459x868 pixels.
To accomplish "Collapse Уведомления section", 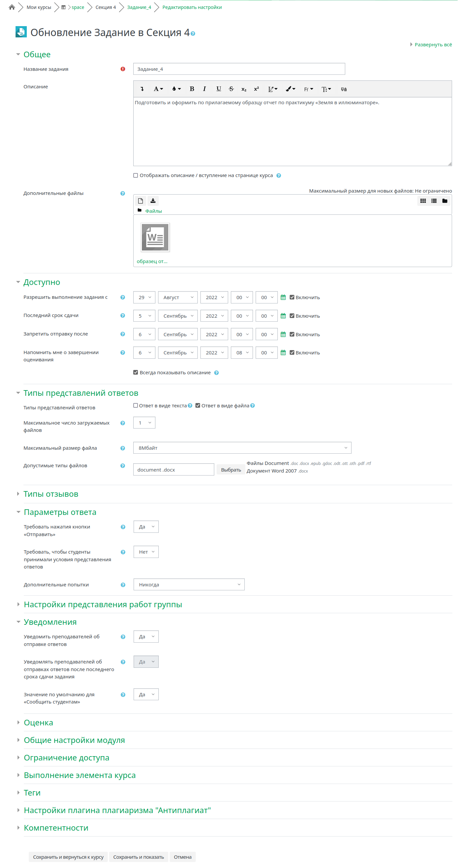I will [x=50, y=622].
